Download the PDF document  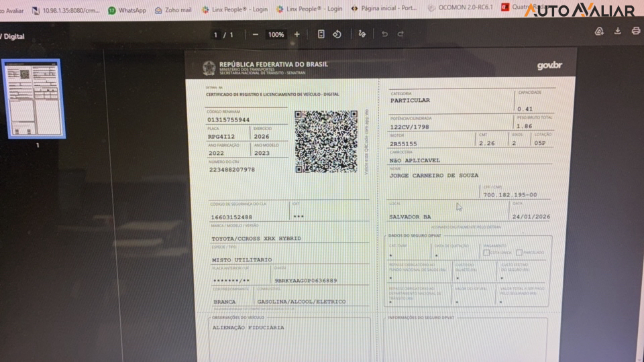coord(618,32)
